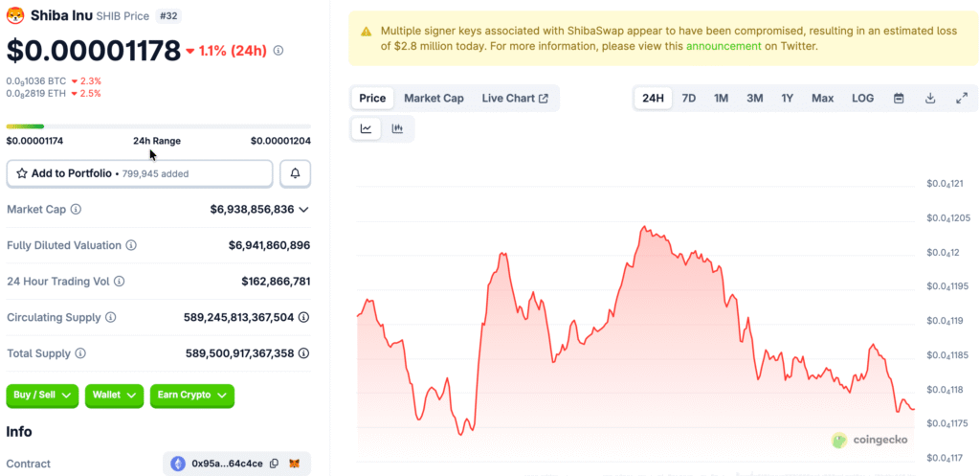980x476 pixels.
Task: Click the star icon in Add to Portfolio
Action: (x=21, y=174)
